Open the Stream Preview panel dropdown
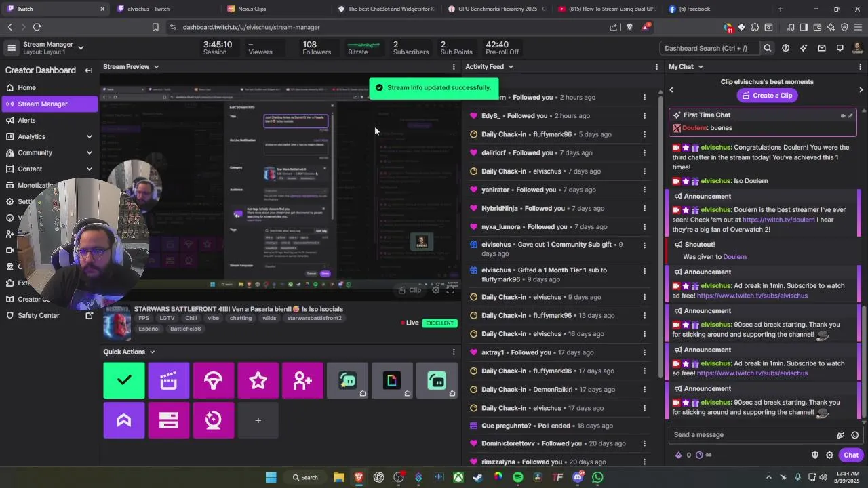Screen dimensions: 868x488 coord(156,67)
